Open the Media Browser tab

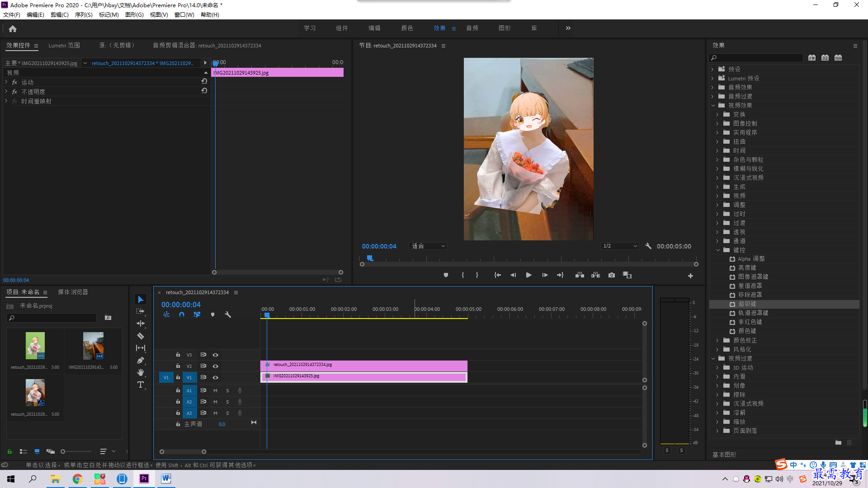coord(73,292)
